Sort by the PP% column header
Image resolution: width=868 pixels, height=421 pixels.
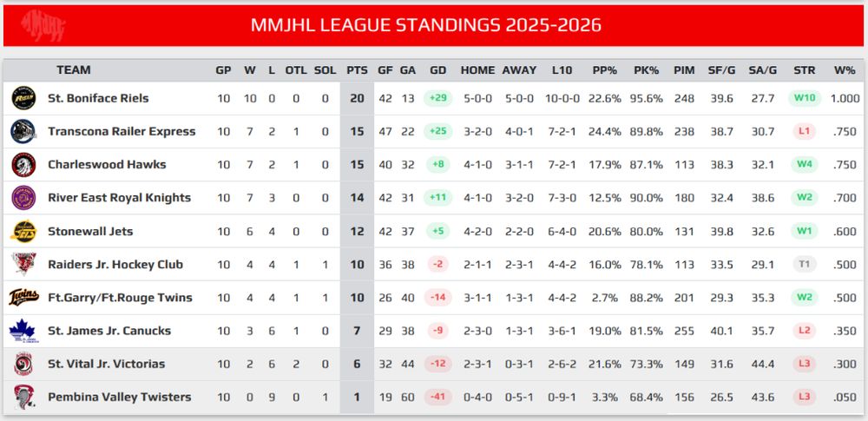604,70
